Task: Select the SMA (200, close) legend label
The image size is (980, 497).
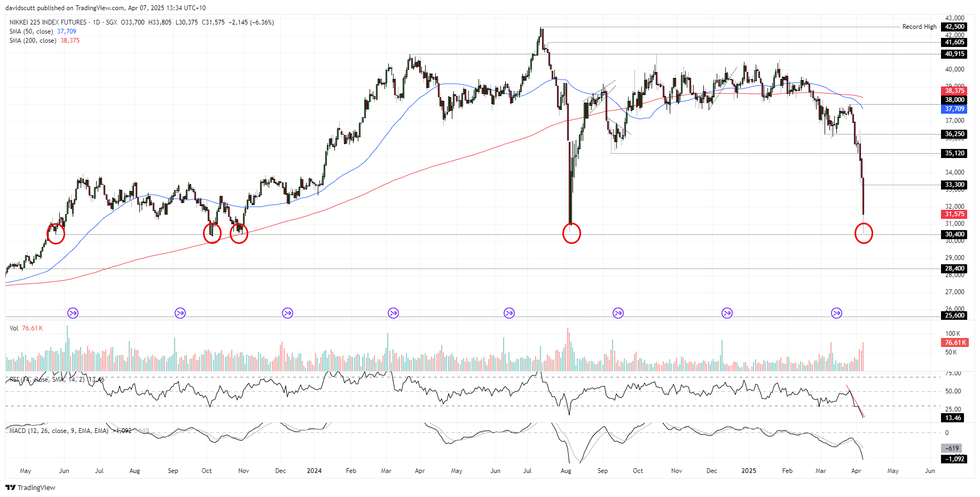Action: (33, 41)
